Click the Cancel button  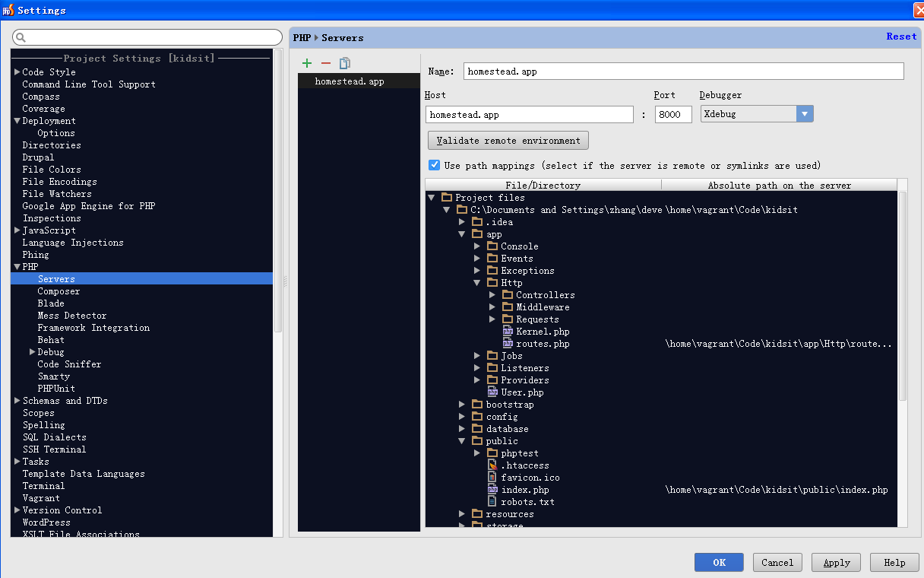[777, 563]
